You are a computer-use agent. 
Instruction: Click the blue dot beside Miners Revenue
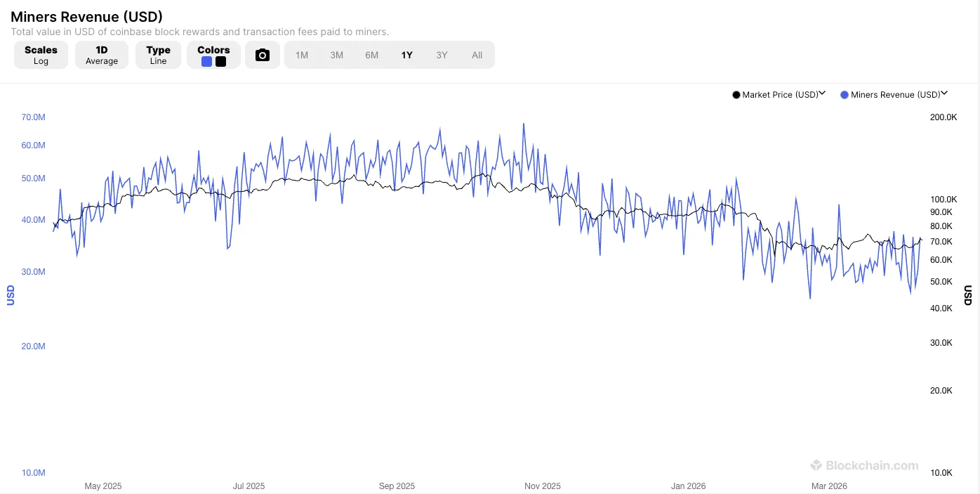tap(845, 95)
